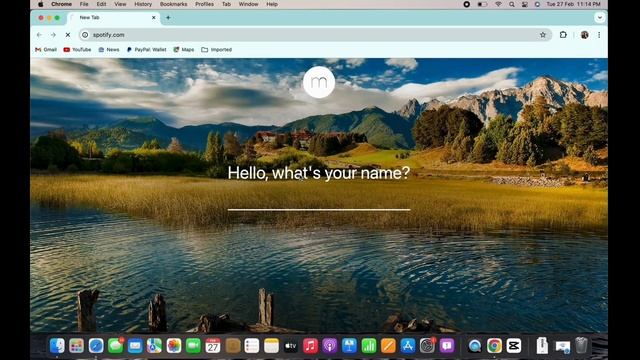Open Music from the dock
Image resolution: width=640 pixels, height=360 pixels.
310,346
